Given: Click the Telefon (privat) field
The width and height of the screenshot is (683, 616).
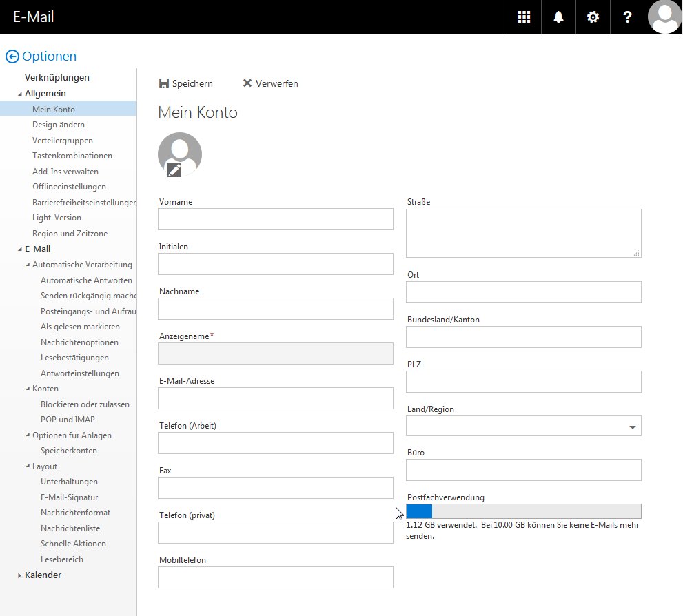Looking at the screenshot, I should (x=275, y=533).
